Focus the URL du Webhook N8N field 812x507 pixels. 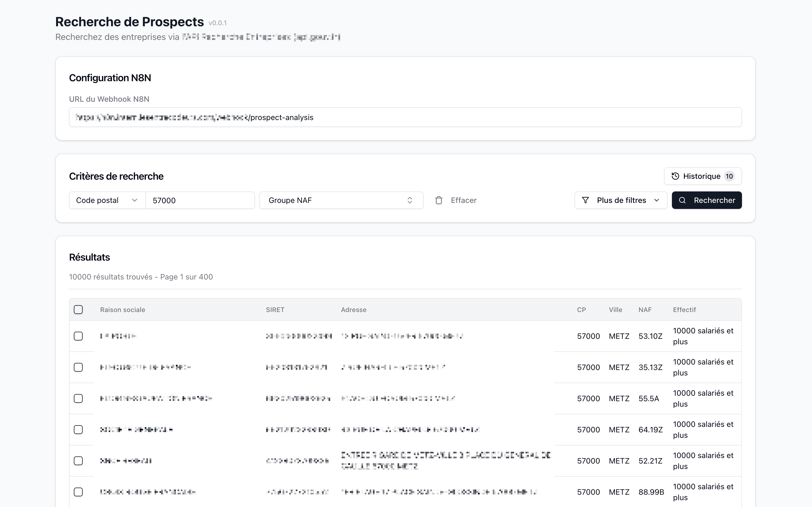pos(405,117)
